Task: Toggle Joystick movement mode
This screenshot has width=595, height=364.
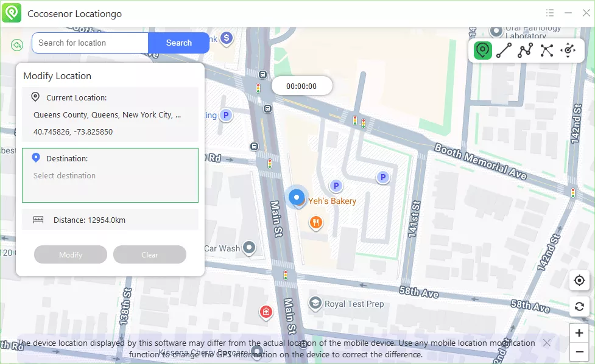Action: pos(568,51)
